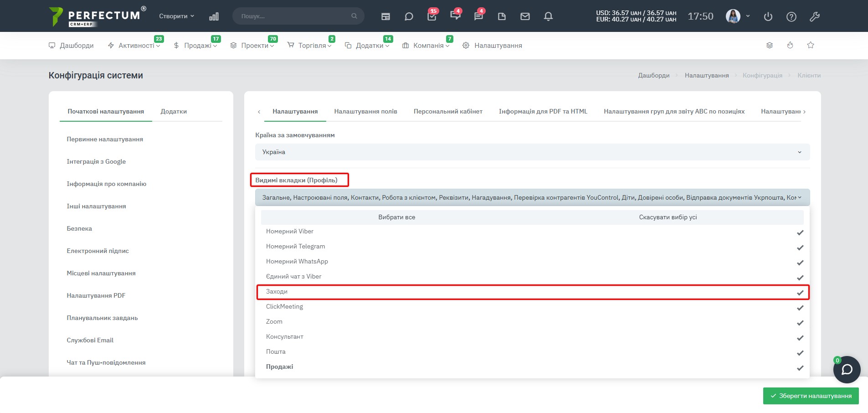Open the document file icon in the top bar
This screenshot has height=413, width=868.
502,16
